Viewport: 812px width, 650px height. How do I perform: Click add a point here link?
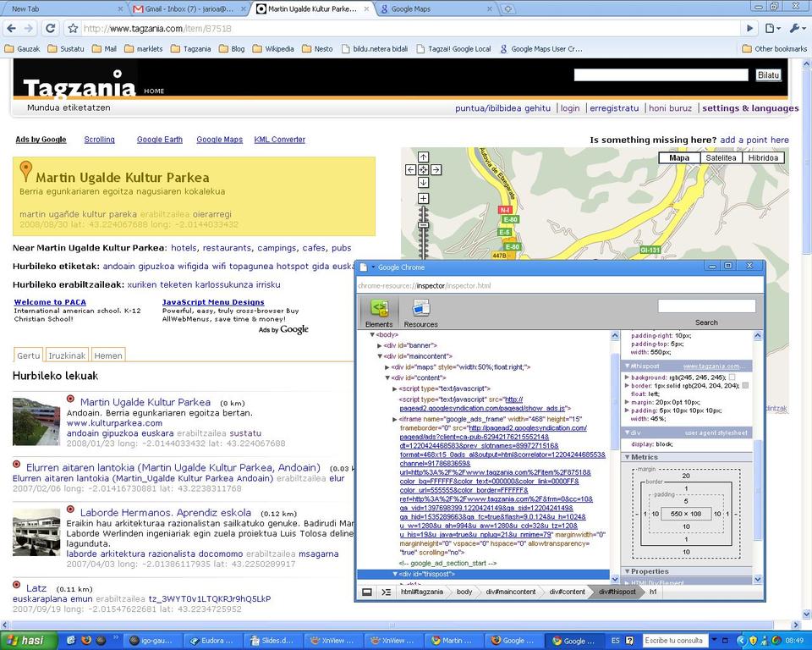coord(754,140)
